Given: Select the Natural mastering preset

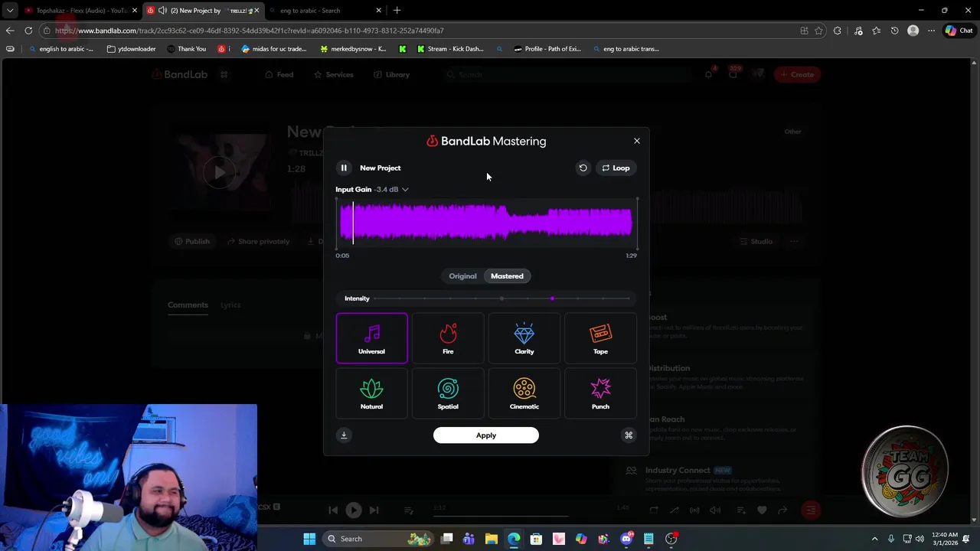Looking at the screenshot, I should click(x=371, y=393).
